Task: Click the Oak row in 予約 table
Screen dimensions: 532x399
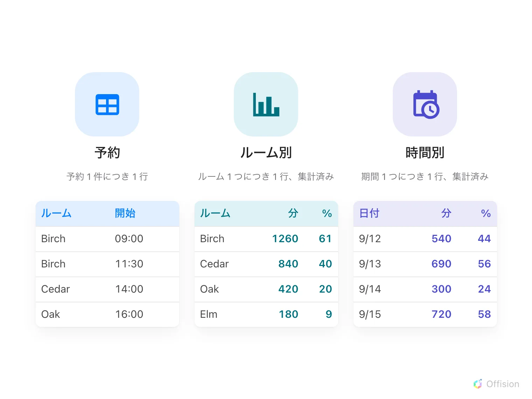Action: coord(107,314)
